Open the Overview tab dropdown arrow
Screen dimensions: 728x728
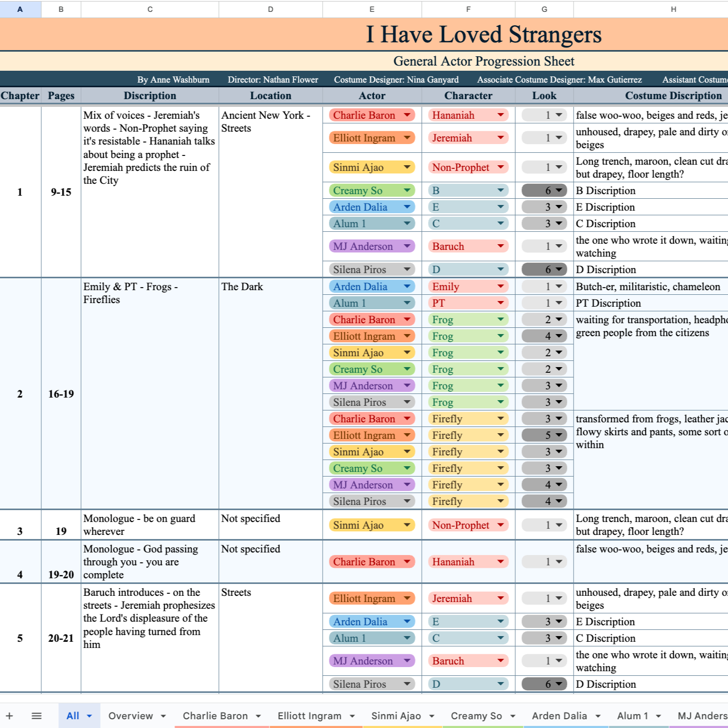(x=163, y=716)
